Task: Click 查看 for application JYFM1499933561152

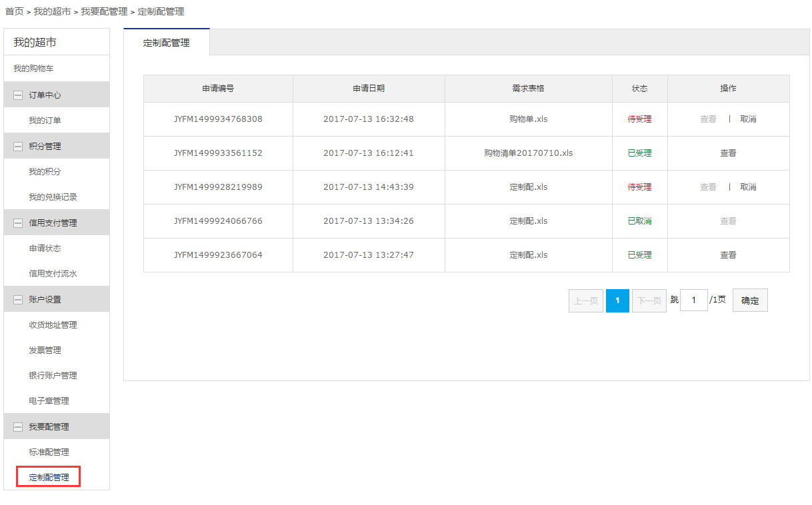Action: point(728,153)
